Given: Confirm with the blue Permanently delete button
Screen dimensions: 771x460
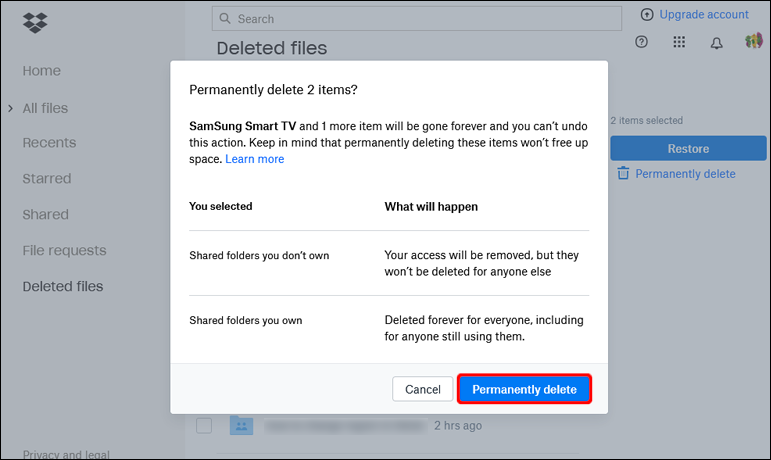Looking at the screenshot, I should (x=524, y=389).
